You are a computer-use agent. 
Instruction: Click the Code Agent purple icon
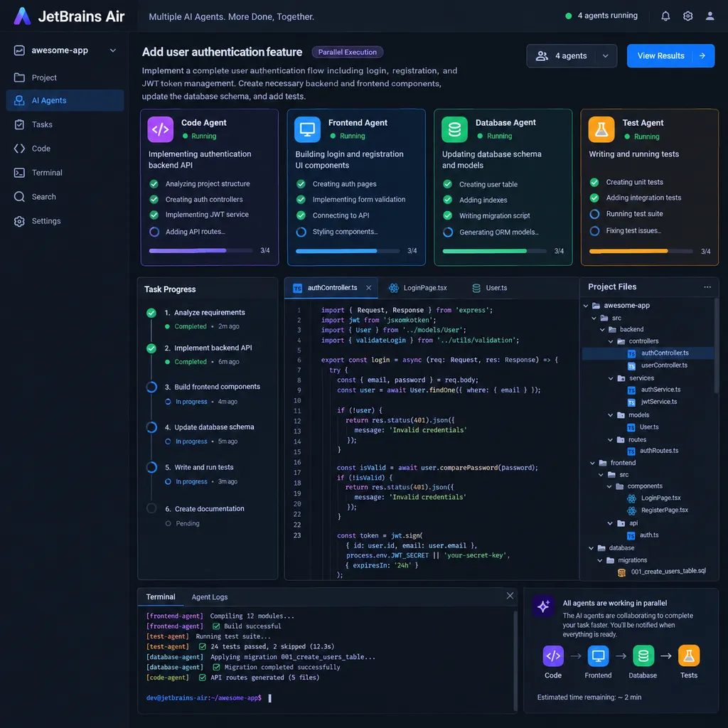[x=160, y=129]
